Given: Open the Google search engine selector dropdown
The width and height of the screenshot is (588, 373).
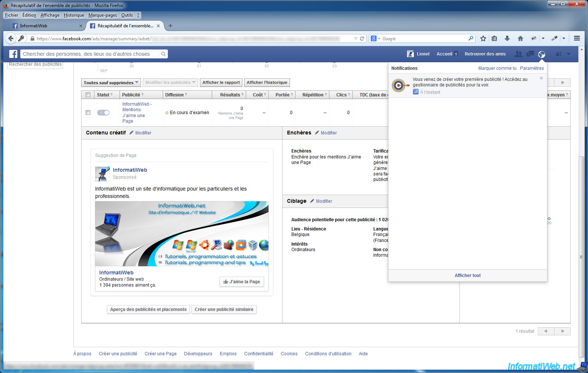Looking at the screenshot, I should coord(376,38).
